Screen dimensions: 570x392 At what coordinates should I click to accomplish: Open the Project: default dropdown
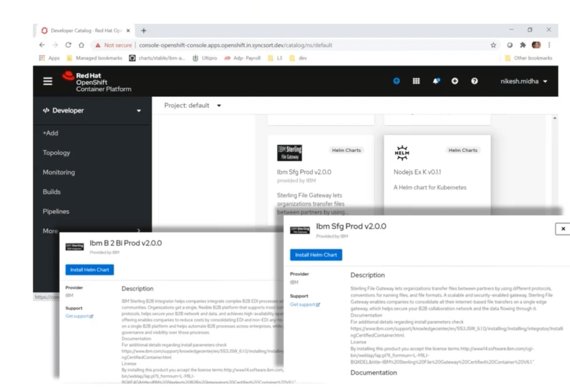pos(193,105)
